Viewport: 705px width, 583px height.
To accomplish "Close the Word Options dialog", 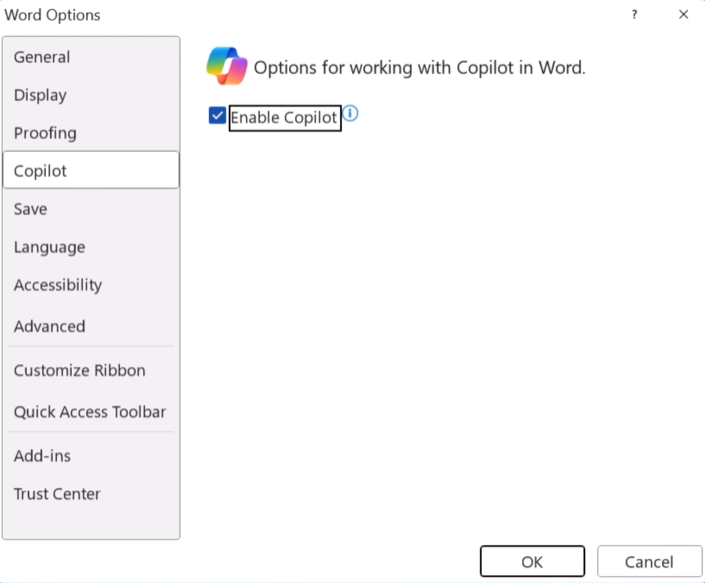I will point(684,15).
